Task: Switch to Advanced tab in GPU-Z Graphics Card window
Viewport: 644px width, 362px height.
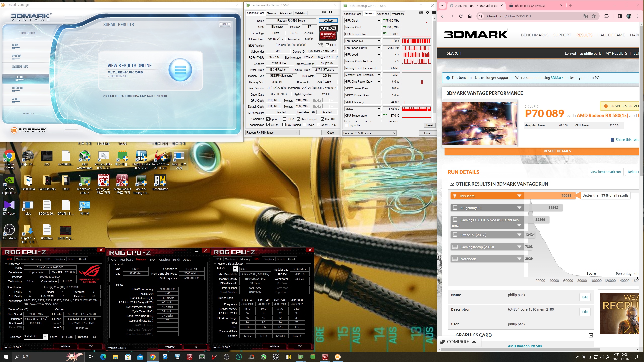Action: [x=286, y=13]
